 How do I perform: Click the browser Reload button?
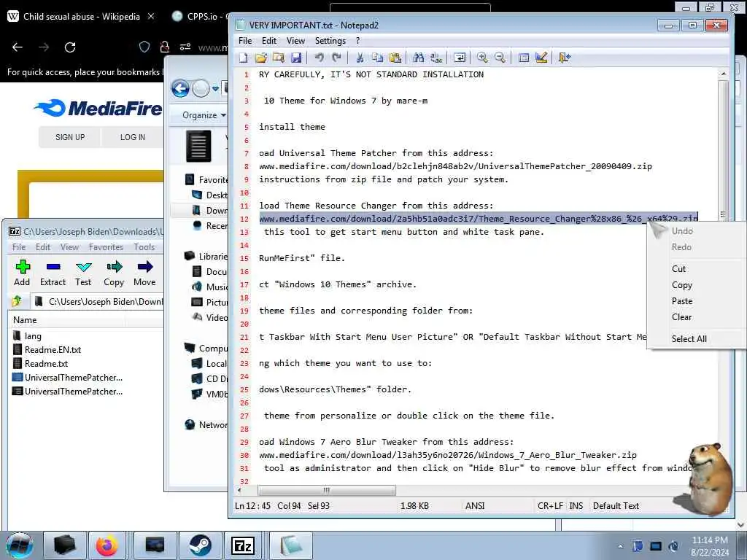click(x=70, y=47)
